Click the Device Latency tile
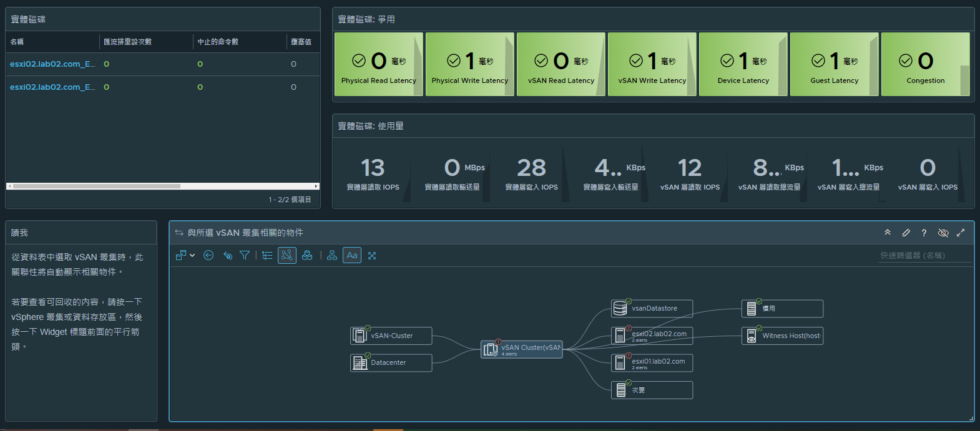This screenshot has height=431, width=980. pyautogui.click(x=743, y=64)
